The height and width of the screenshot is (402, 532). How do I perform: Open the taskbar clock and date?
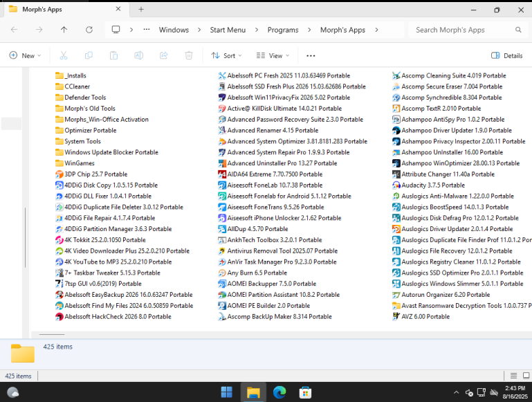pyautogui.click(x=515, y=392)
